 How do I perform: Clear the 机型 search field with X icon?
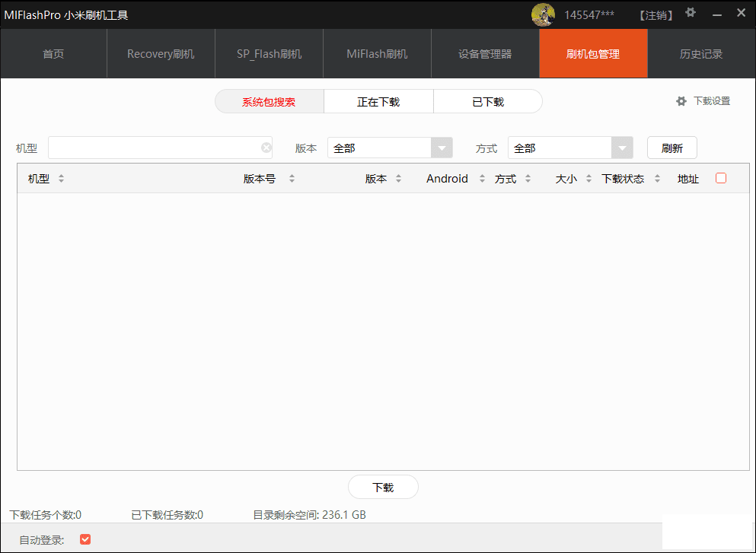click(x=266, y=148)
